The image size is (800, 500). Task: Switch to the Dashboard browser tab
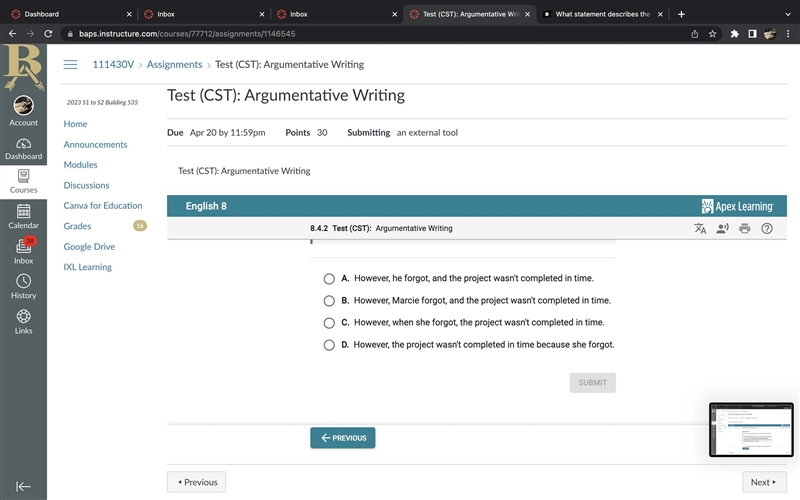tap(71, 14)
